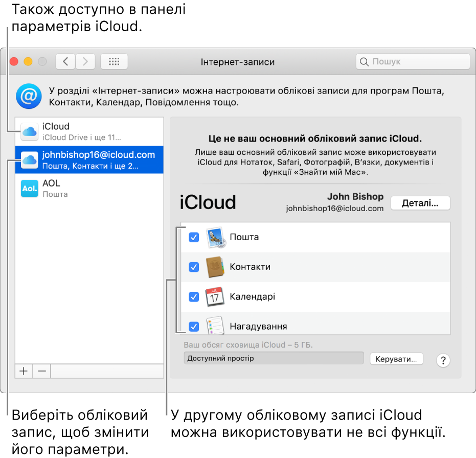Go back with the left chevron button
Viewport: 476px width, 458px height.
[65, 62]
